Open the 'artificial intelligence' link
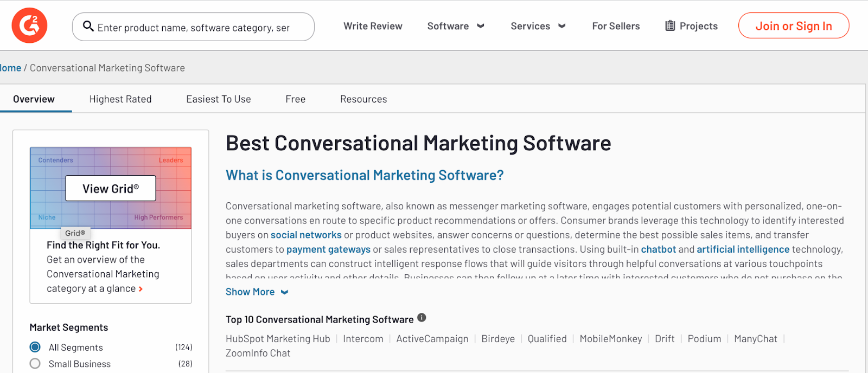Viewport: 868px width, 373px height. click(743, 249)
